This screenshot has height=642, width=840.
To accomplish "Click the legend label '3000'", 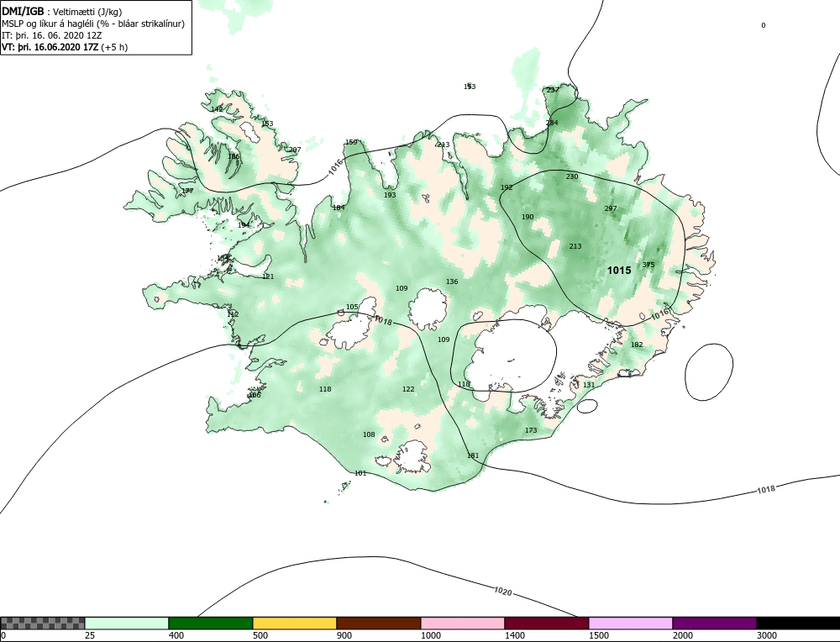I will [767, 635].
